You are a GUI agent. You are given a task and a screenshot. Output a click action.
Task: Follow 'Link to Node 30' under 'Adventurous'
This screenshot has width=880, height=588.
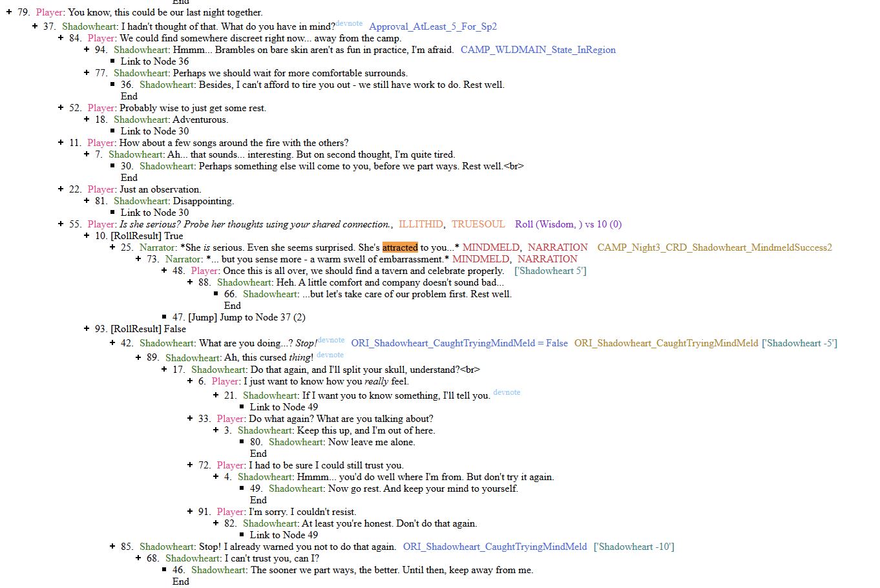click(x=154, y=131)
